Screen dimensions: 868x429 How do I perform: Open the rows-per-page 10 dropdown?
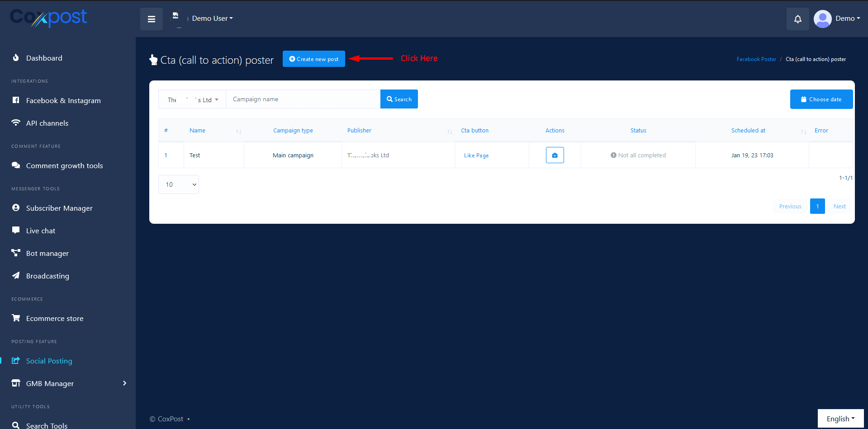[x=179, y=184]
